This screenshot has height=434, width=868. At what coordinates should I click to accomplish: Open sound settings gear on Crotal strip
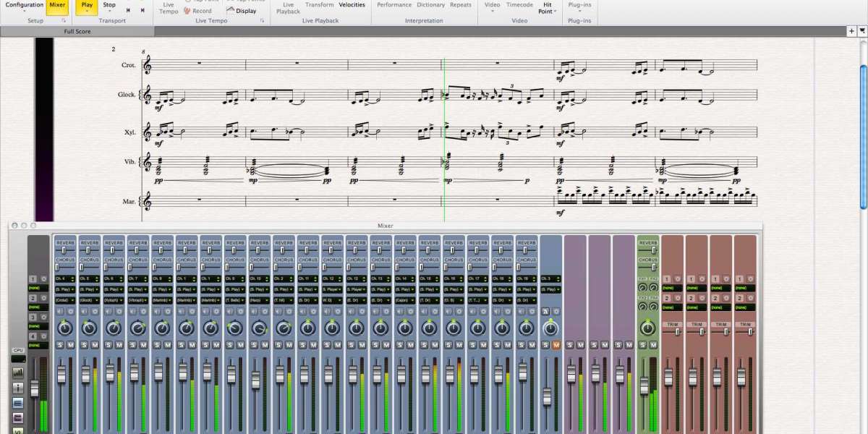(x=70, y=312)
